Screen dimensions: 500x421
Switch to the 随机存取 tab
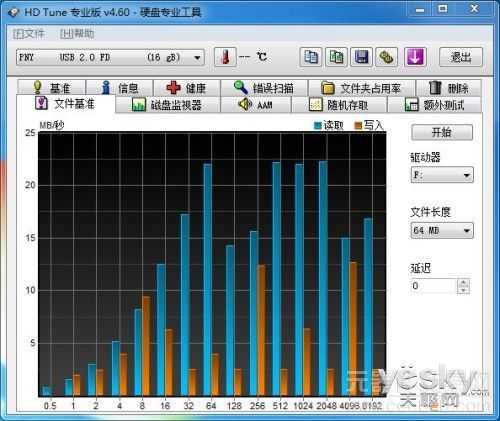[x=339, y=105]
